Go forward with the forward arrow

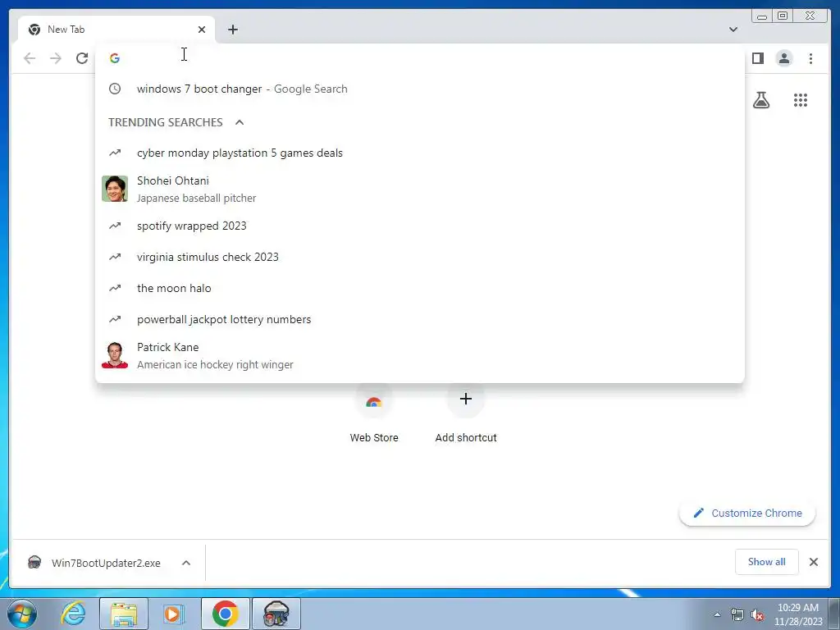coord(56,58)
